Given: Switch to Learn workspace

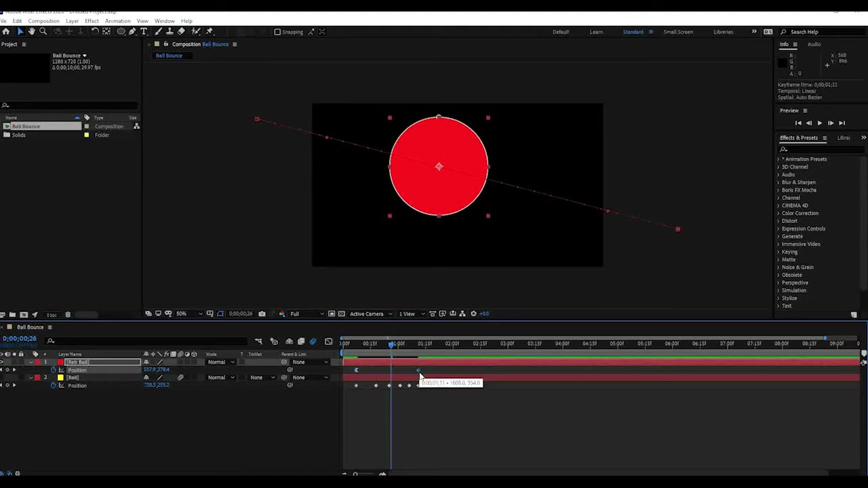Looking at the screenshot, I should coord(596,32).
